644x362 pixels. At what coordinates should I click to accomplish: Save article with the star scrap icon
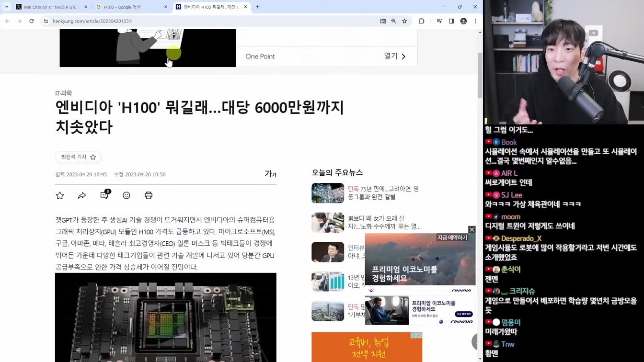point(60,195)
